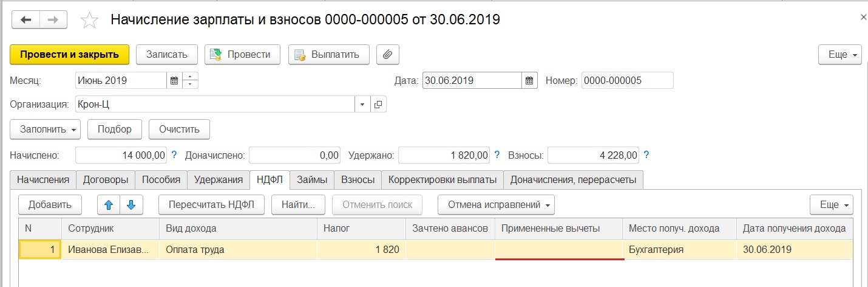
Task: Open attachments with paperclip icon
Action: [387, 54]
